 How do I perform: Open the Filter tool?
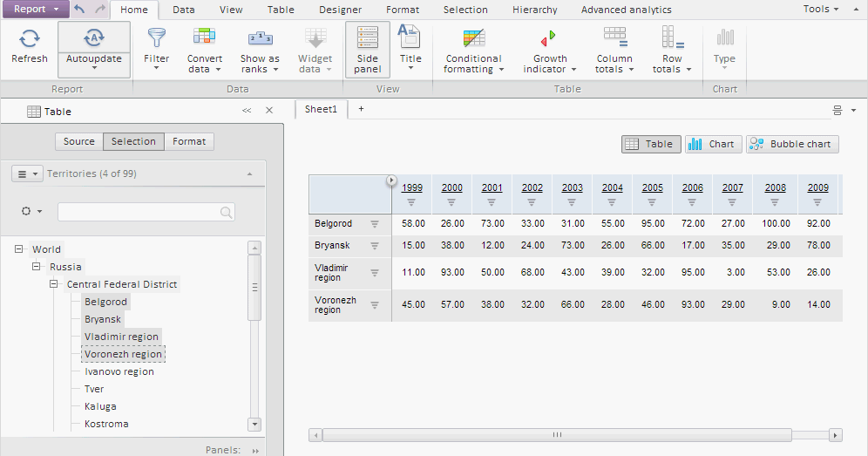(x=157, y=38)
